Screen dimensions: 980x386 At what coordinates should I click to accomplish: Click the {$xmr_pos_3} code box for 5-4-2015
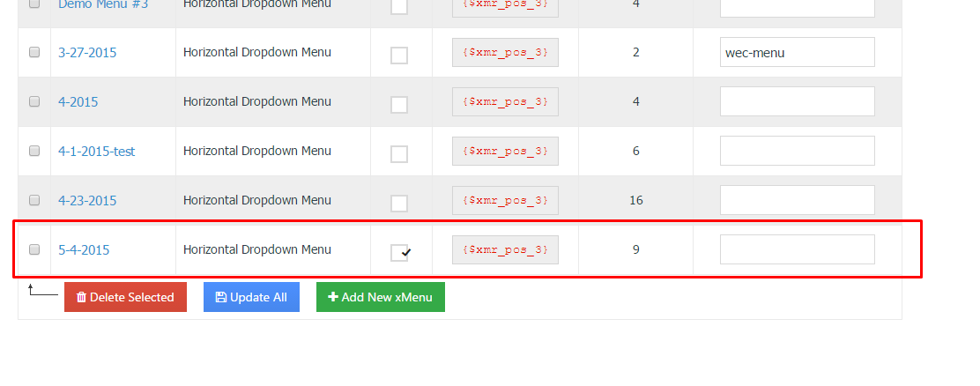tap(505, 249)
